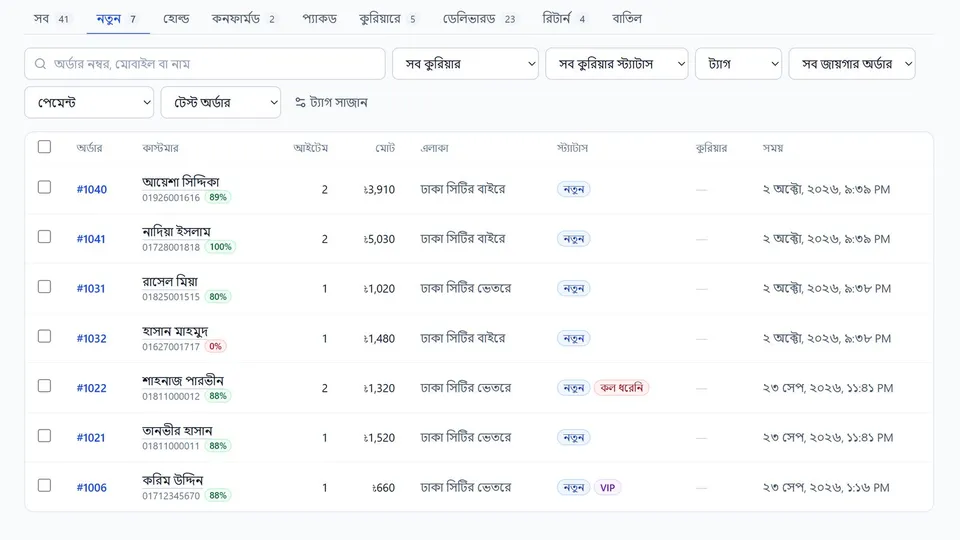Click the VIP tag on order #1006
The height and width of the screenshot is (540, 960).
pos(607,487)
